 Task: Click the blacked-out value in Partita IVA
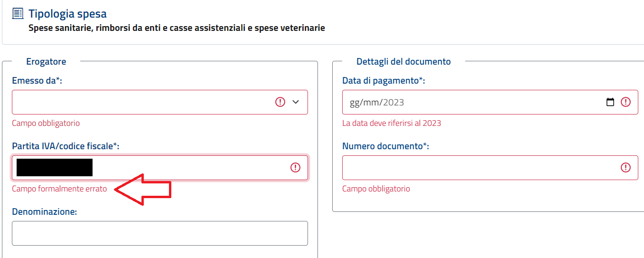55,168
